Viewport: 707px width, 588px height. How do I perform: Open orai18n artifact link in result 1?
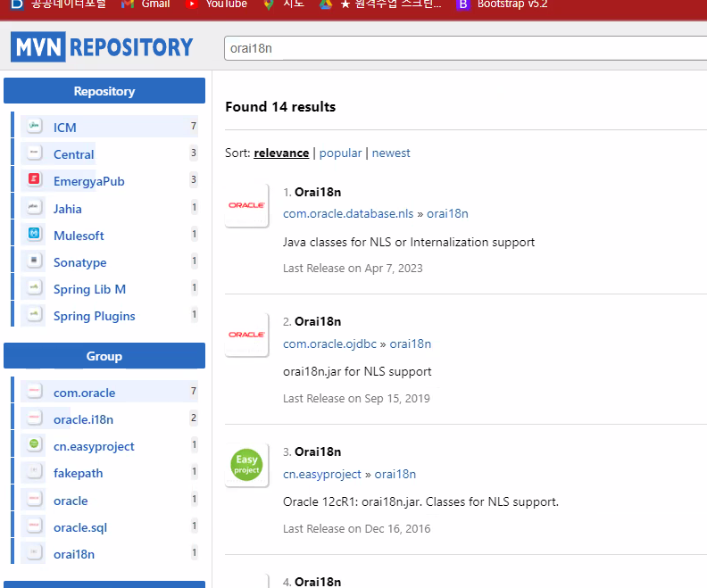point(448,213)
